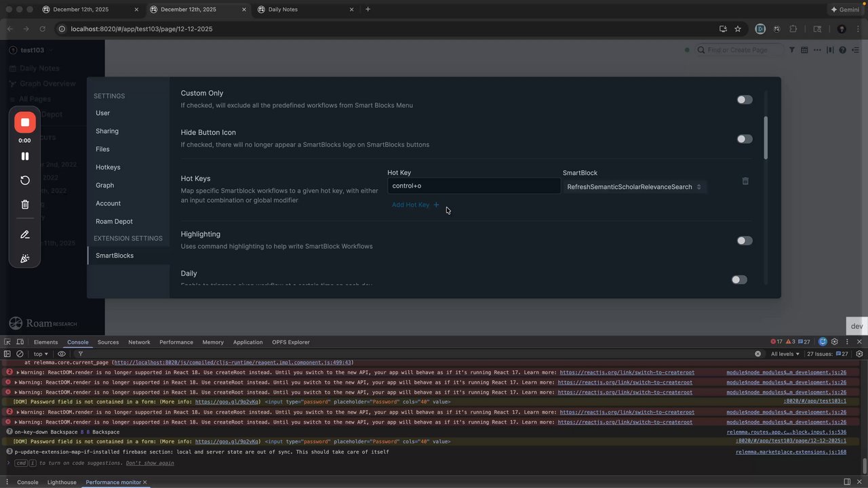Open the Chrome profile avatar

point(842,29)
